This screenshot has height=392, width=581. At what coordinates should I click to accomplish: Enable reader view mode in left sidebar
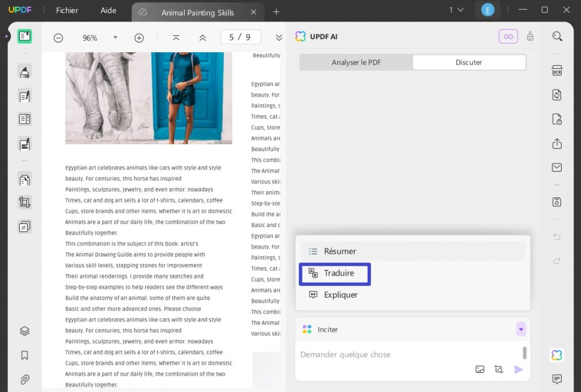(24, 36)
